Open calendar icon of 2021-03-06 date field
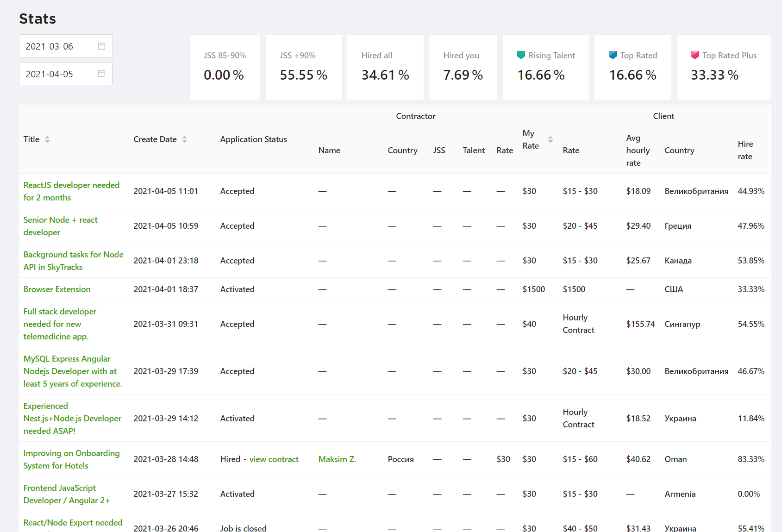This screenshot has width=782, height=532. tap(102, 46)
